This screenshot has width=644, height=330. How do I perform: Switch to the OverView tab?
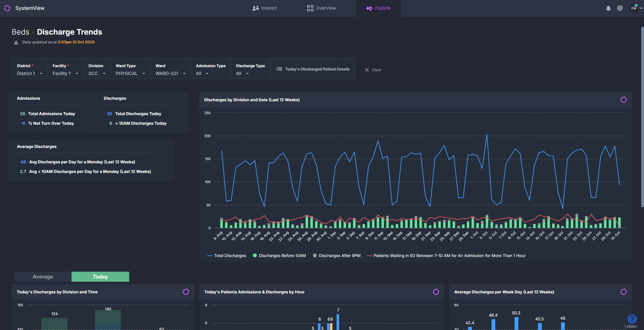(x=321, y=8)
